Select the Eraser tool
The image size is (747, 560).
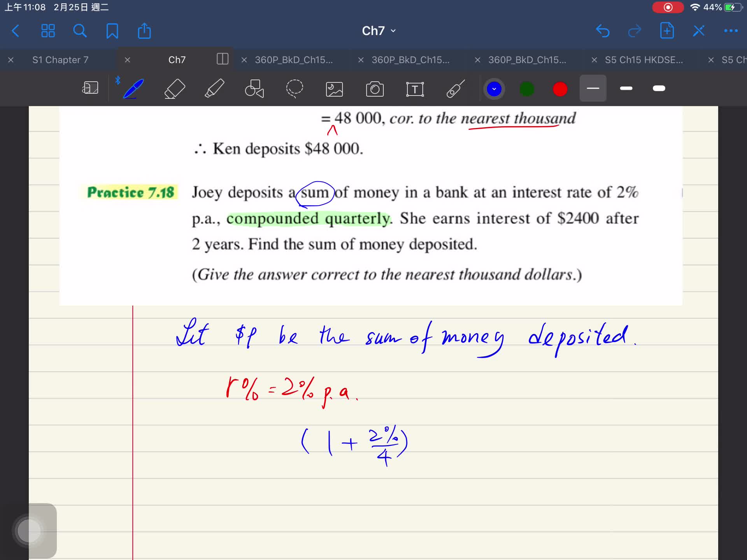click(x=175, y=89)
